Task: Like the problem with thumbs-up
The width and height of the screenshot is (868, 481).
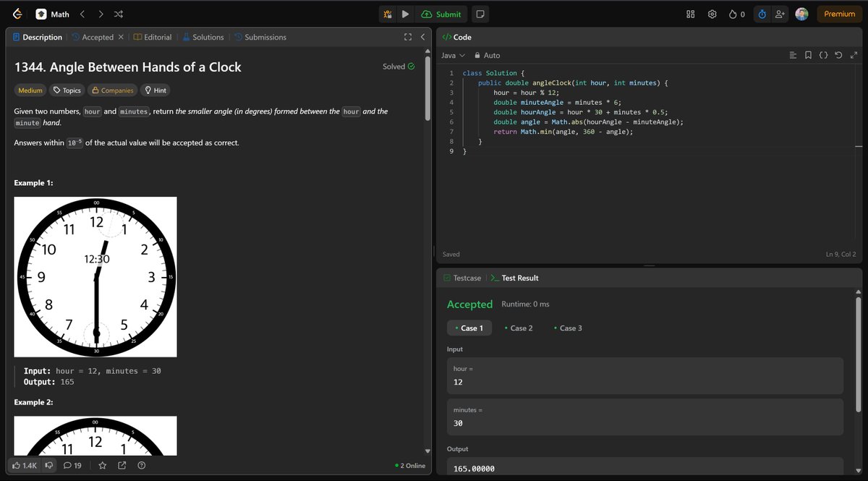Action: pos(25,465)
